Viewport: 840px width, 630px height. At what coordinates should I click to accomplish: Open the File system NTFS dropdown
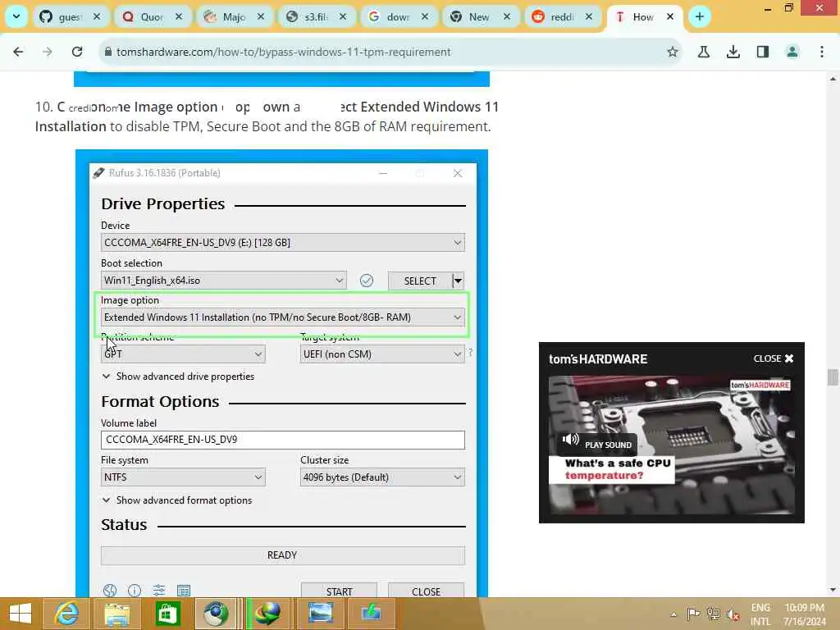coord(183,477)
